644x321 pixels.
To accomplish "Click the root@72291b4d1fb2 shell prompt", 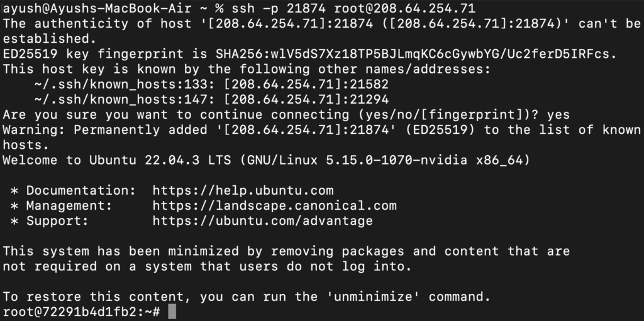I will click(x=82, y=312).
